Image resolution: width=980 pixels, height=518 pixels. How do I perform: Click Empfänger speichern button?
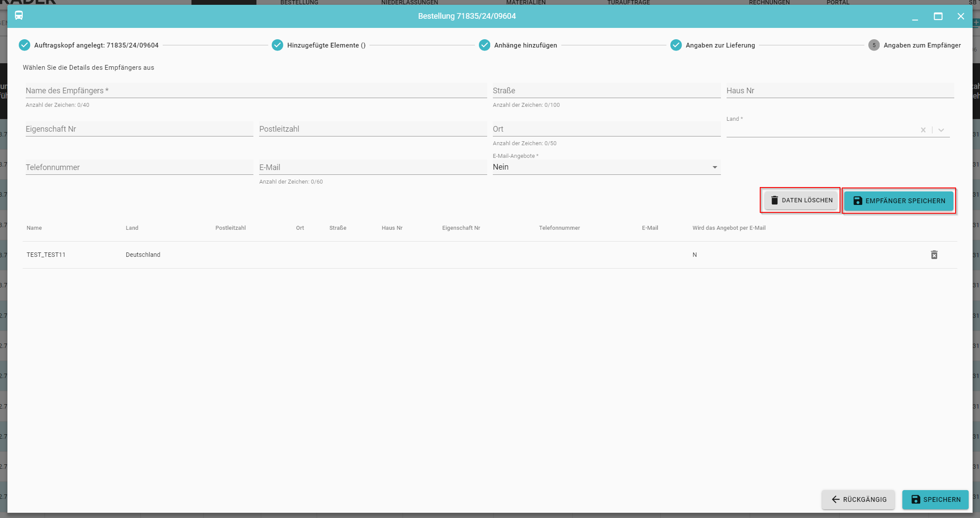pyautogui.click(x=898, y=201)
